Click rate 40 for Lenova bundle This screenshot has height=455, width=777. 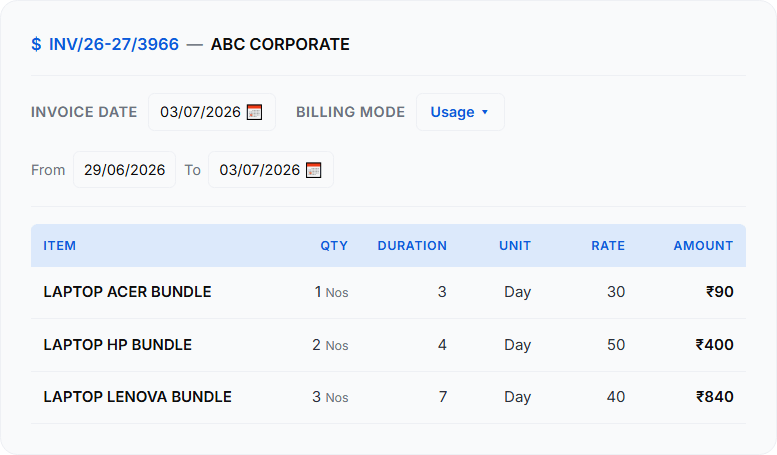click(616, 397)
